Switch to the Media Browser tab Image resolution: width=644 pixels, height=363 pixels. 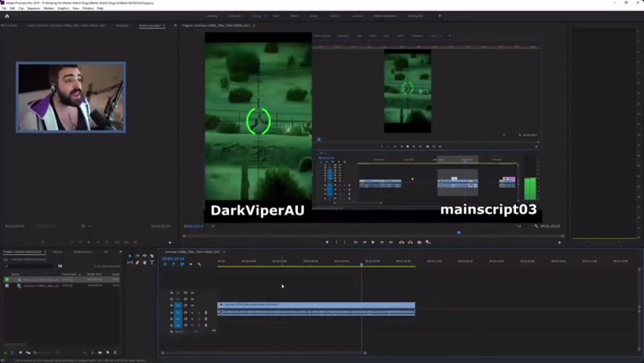point(82,252)
